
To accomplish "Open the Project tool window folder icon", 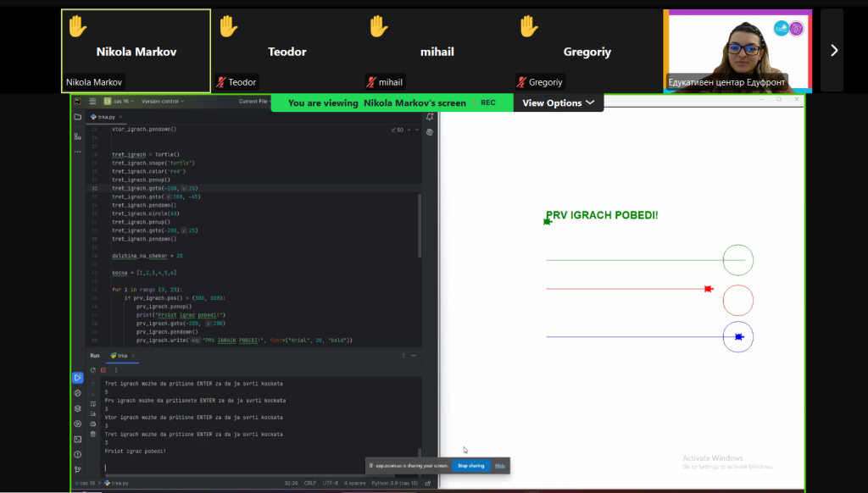I will tap(77, 117).
